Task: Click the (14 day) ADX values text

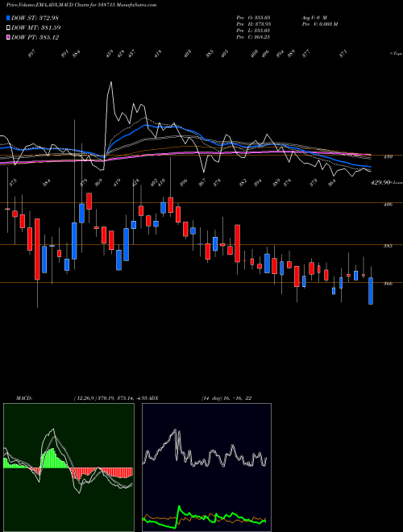Action: coord(226,398)
